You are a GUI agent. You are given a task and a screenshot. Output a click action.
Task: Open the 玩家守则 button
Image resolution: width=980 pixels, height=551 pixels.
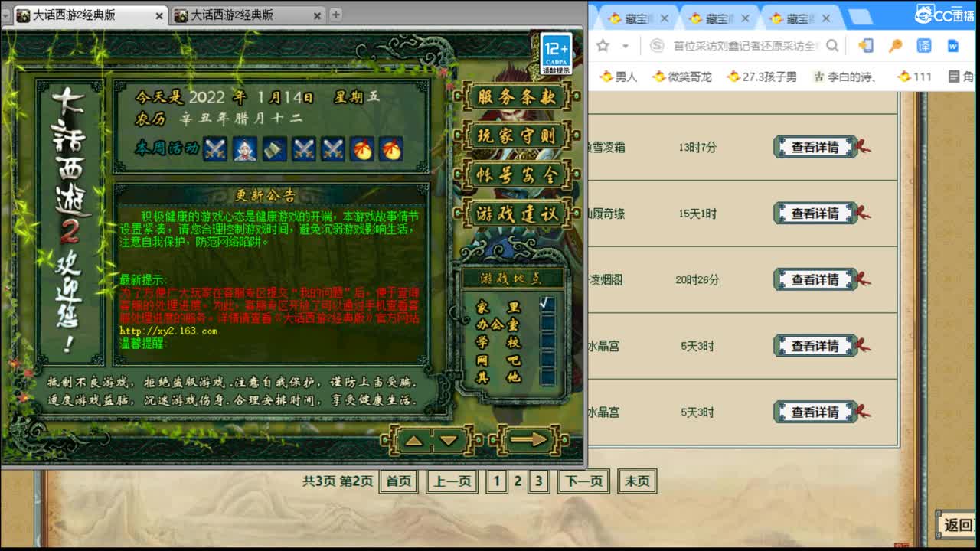tap(516, 136)
